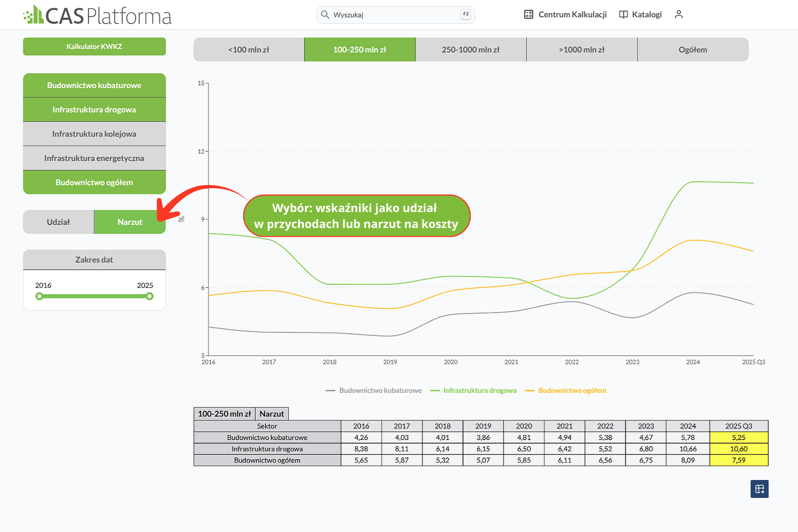798x532 pixels.
Task: Toggle Budownictwo kubaturowe legend marker
Action: click(330, 391)
